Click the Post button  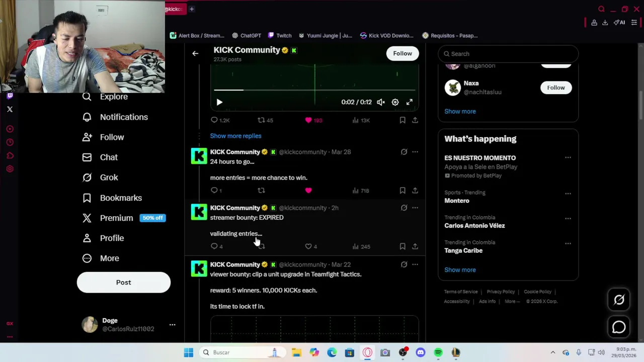click(x=124, y=283)
